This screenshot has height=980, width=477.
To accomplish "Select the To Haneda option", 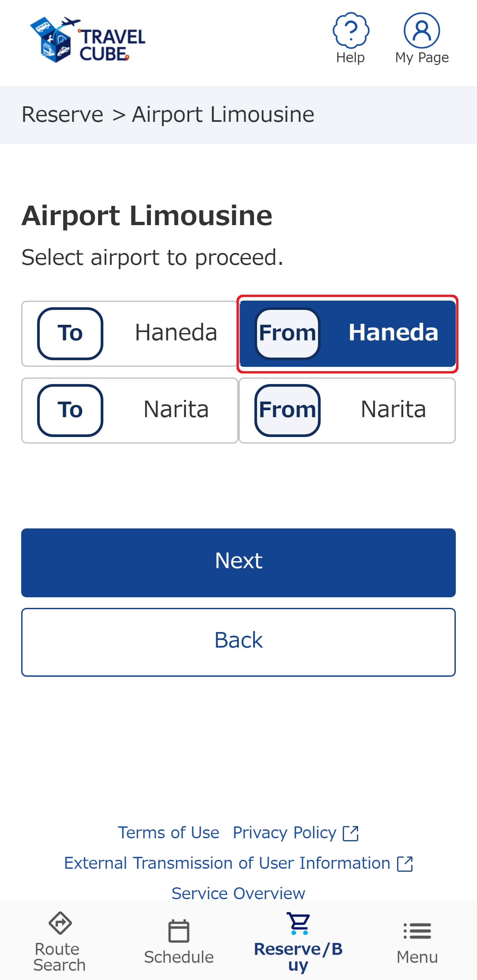I will 130,334.
